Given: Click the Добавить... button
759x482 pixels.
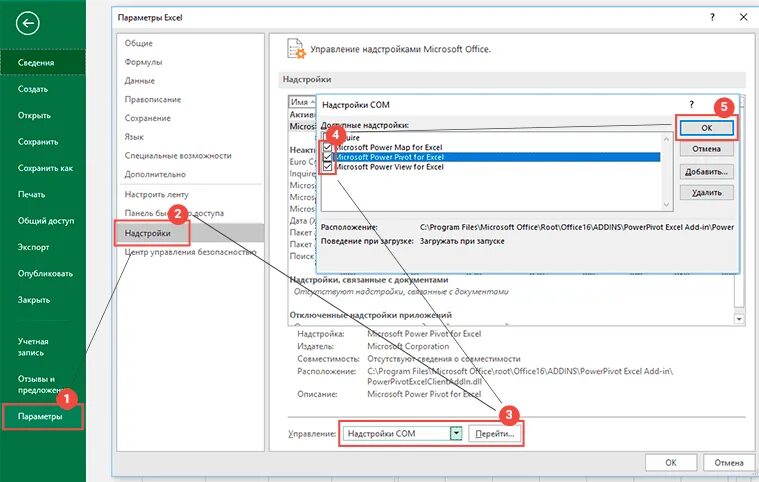Looking at the screenshot, I should [x=707, y=171].
